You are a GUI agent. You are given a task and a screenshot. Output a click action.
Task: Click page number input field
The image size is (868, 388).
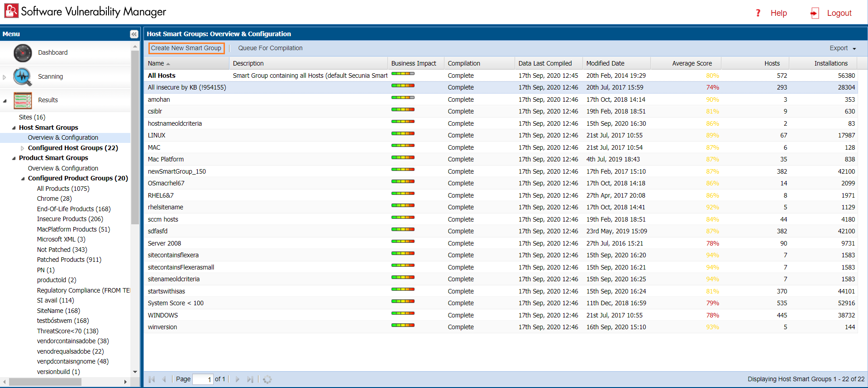click(203, 379)
